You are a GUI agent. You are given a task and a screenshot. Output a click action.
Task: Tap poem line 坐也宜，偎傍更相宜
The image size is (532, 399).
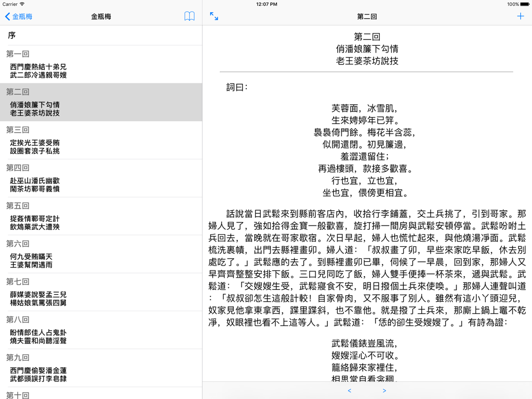pyautogui.click(x=366, y=193)
